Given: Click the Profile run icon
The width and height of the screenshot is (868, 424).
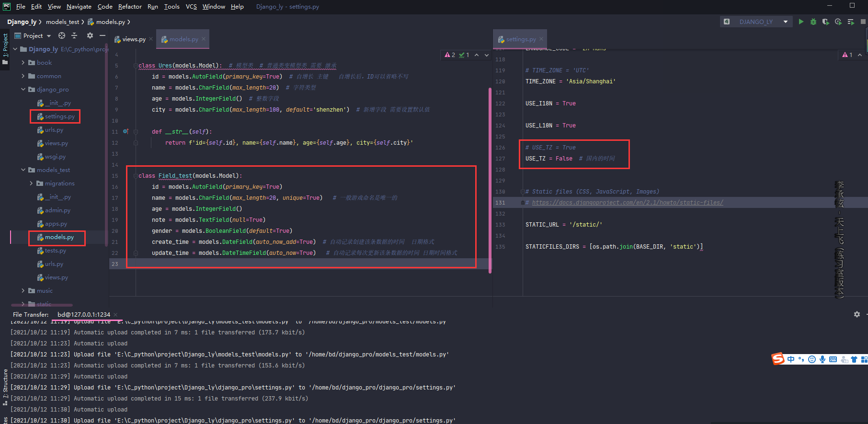Looking at the screenshot, I should (838, 22).
